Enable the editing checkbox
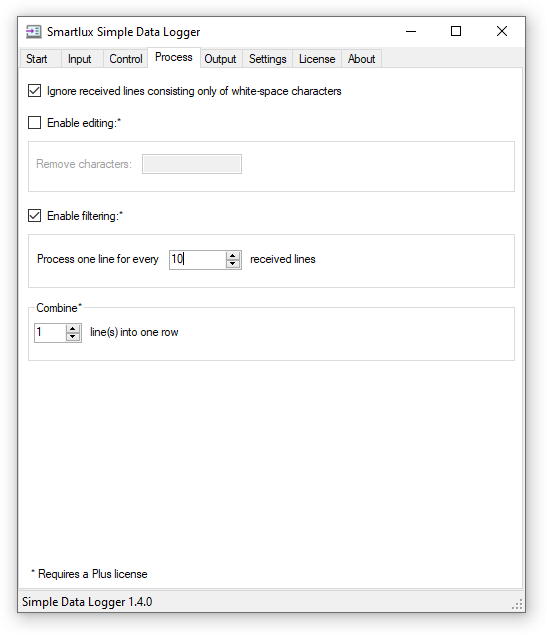Image resolution: width=547 pixels, height=635 pixels. pyautogui.click(x=34, y=122)
